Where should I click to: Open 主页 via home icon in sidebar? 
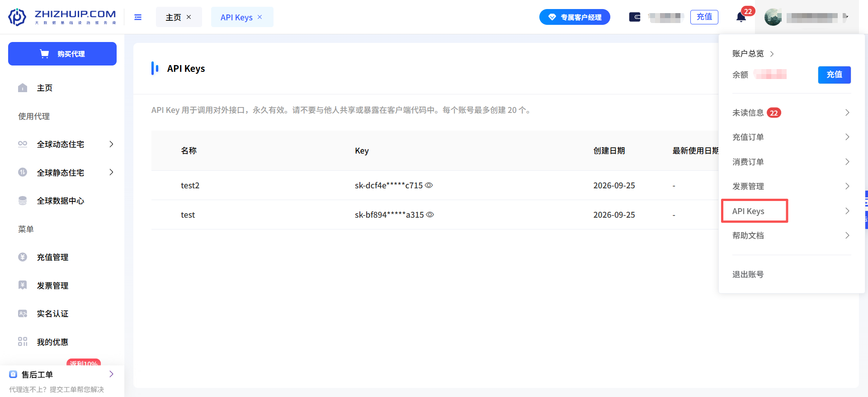tap(23, 88)
